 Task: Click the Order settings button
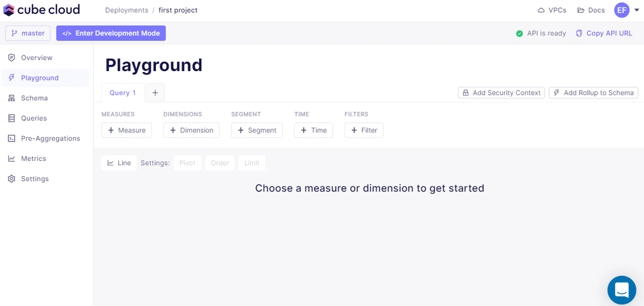coord(220,163)
